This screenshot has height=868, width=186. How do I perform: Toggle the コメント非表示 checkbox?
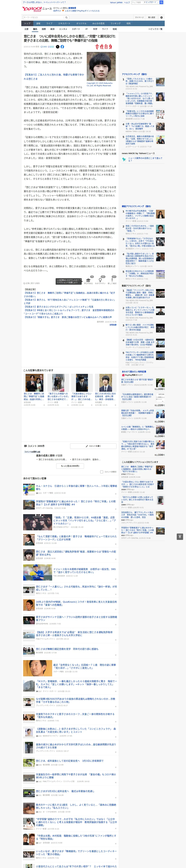[102, 472]
